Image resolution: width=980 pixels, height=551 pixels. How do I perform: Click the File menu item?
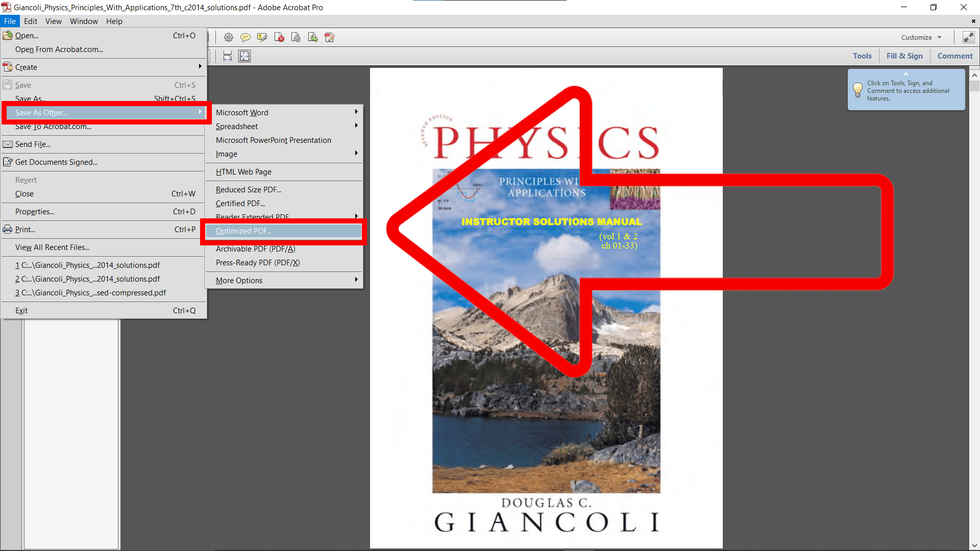click(x=10, y=21)
